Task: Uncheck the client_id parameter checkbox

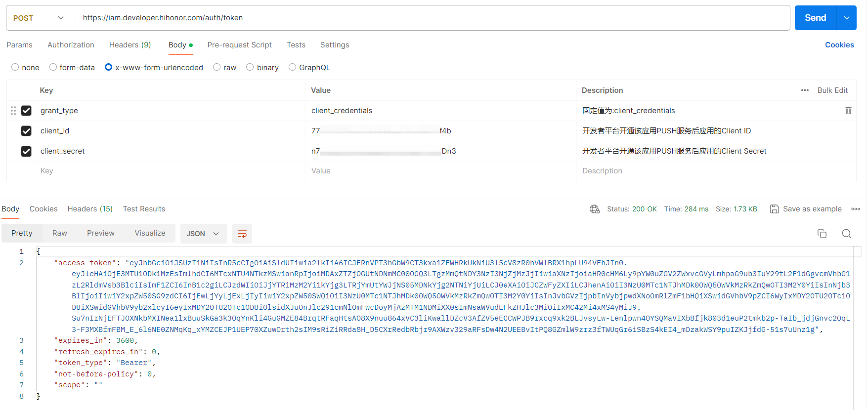Action: (x=26, y=131)
